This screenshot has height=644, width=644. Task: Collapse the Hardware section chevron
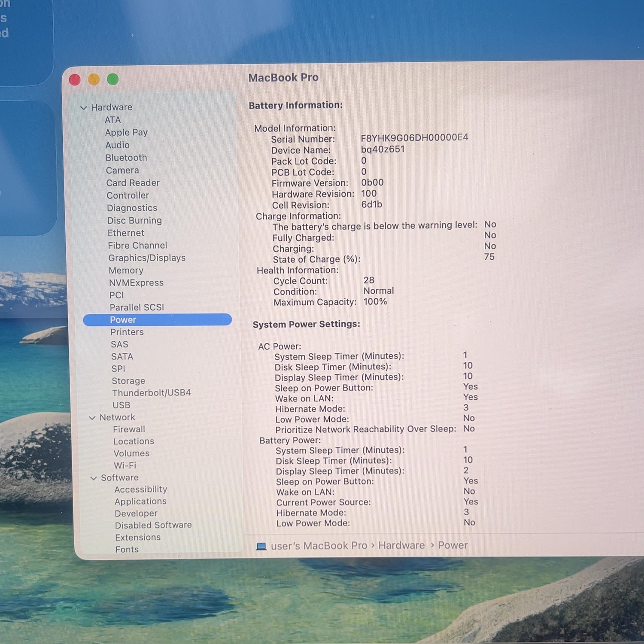coord(84,108)
